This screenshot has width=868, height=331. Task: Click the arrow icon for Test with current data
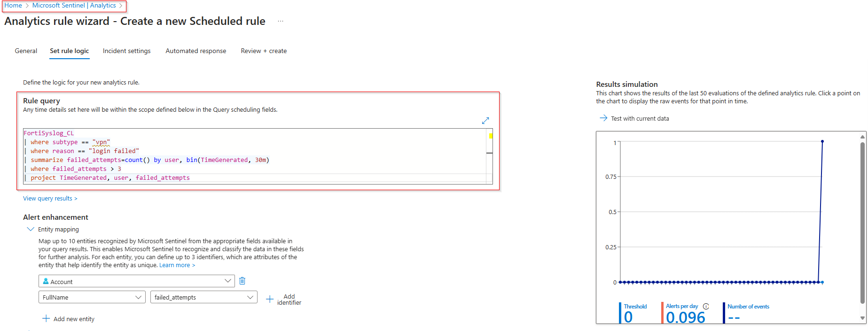[603, 118]
